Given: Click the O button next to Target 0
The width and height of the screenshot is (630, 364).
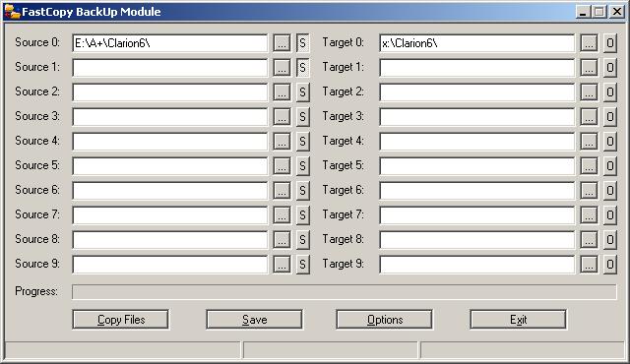Looking at the screenshot, I should pyautogui.click(x=610, y=43).
